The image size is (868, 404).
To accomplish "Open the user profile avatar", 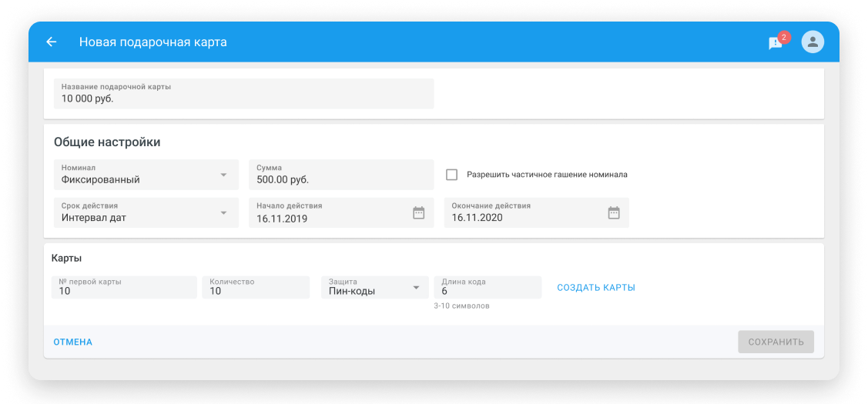I will (813, 42).
